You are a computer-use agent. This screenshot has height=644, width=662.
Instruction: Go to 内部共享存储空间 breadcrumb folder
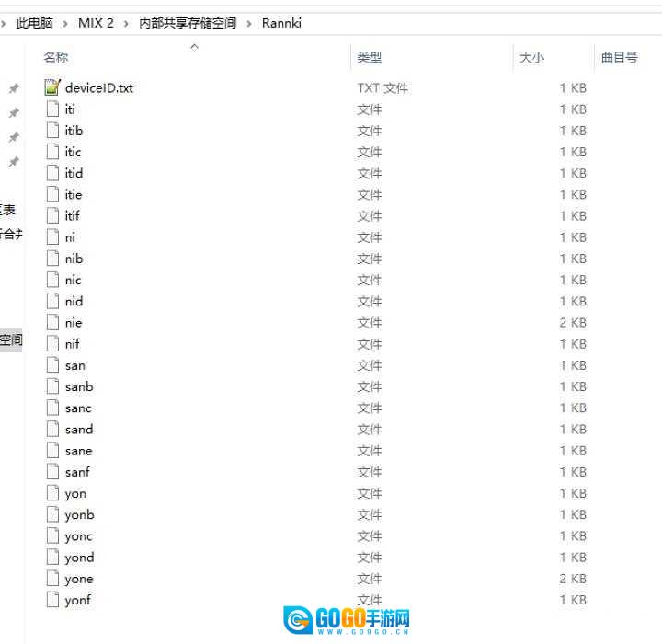pos(188,23)
